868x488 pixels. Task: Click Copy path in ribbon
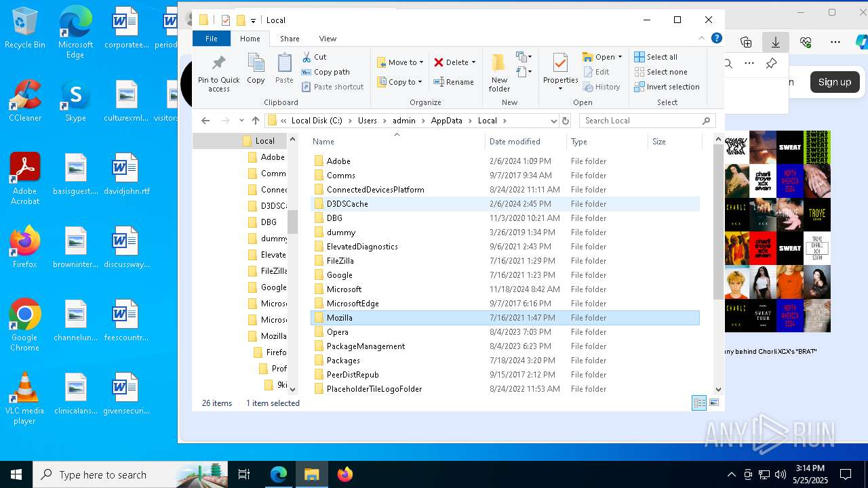point(325,72)
